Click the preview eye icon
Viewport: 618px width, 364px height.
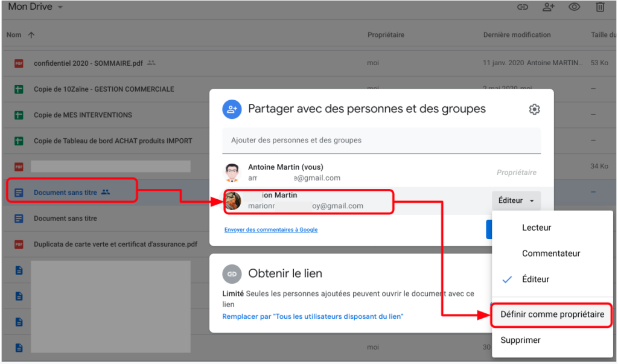(575, 7)
